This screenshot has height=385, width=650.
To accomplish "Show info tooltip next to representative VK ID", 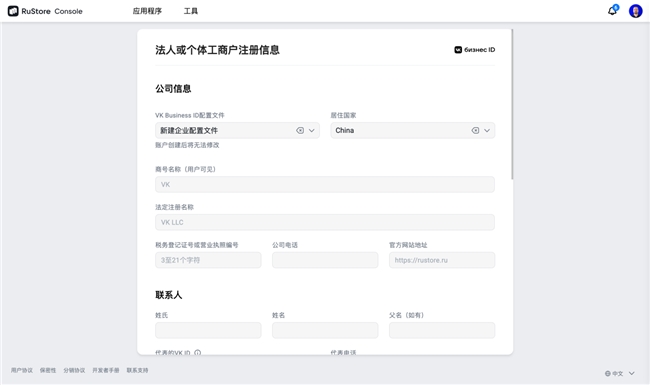I will (x=197, y=353).
